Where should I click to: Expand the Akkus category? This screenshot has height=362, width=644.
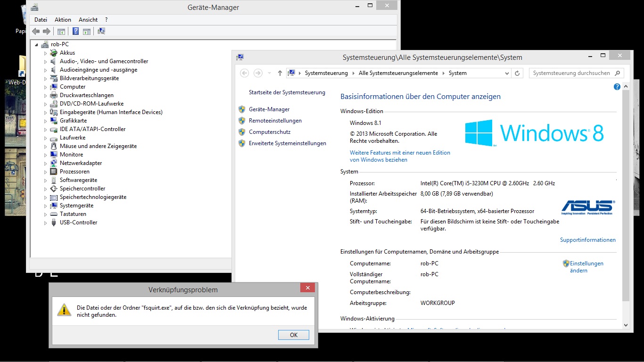tap(46, 53)
